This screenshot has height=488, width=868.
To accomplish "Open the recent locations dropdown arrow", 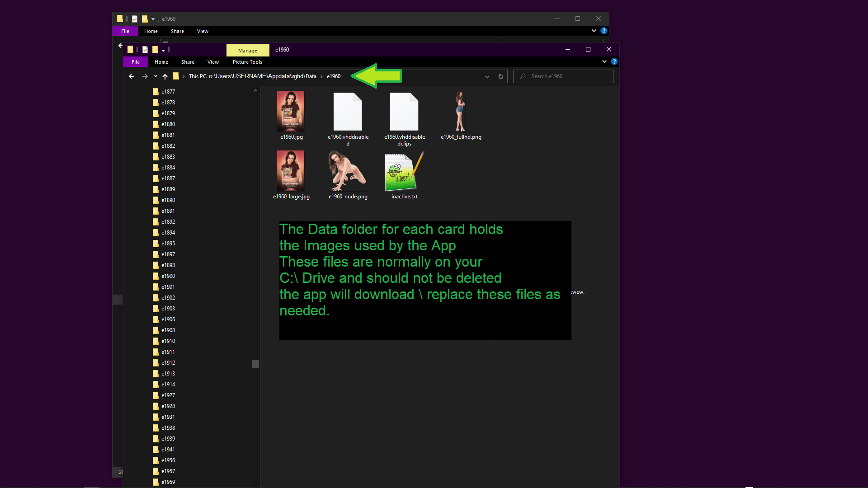I will (x=156, y=76).
